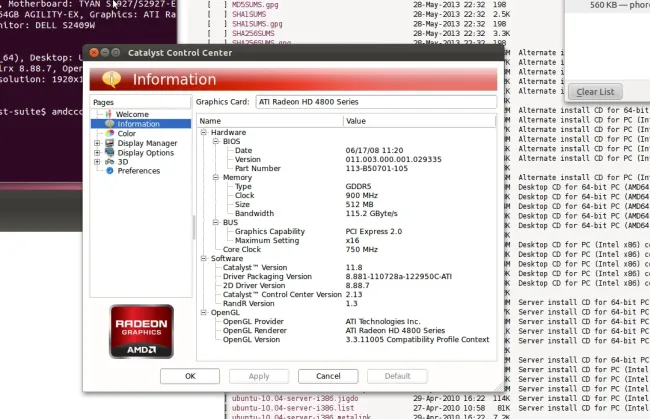Click the Display Manager monitor icon
This screenshot has height=419, width=650.
109,143
